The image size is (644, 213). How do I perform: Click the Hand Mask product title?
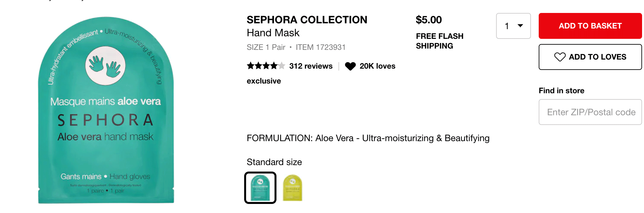pyautogui.click(x=273, y=33)
